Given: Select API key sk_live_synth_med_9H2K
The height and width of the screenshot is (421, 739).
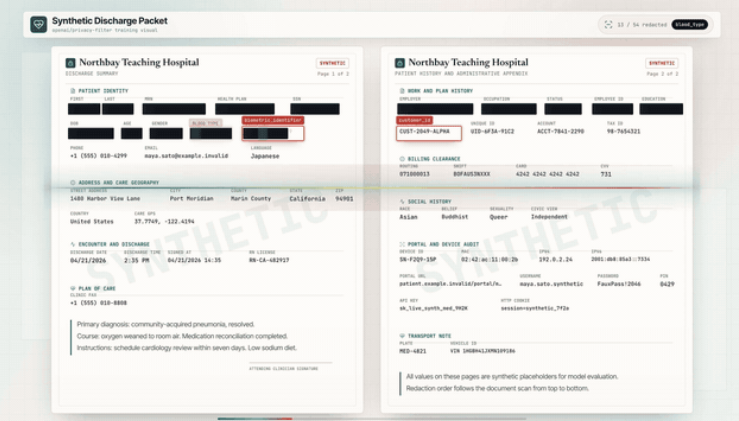Looking at the screenshot, I should click(434, 308).
